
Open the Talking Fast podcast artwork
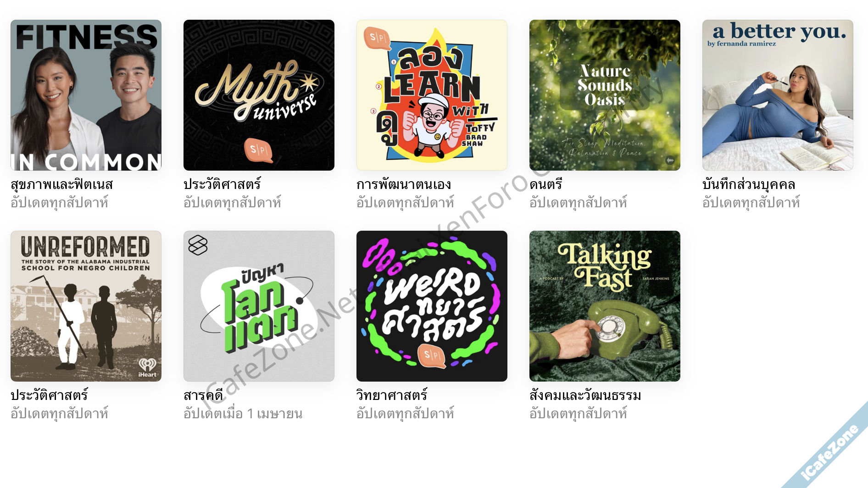pyautogui.click(x=605, y=306)
